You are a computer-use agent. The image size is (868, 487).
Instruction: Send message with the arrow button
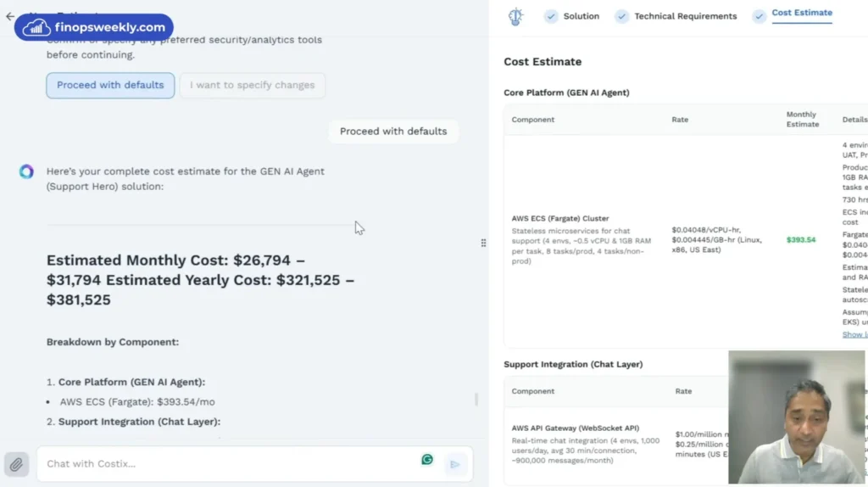454,464
